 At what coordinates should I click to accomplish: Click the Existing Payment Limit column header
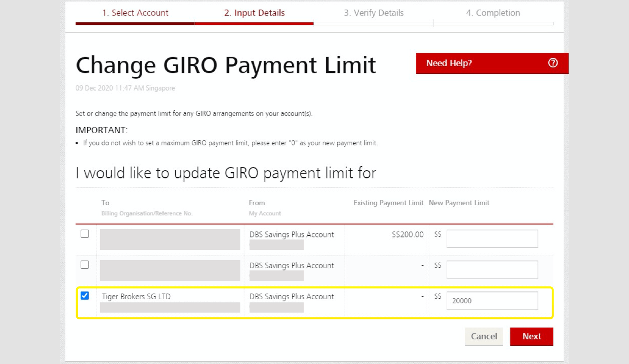click(x=388, y=203)
